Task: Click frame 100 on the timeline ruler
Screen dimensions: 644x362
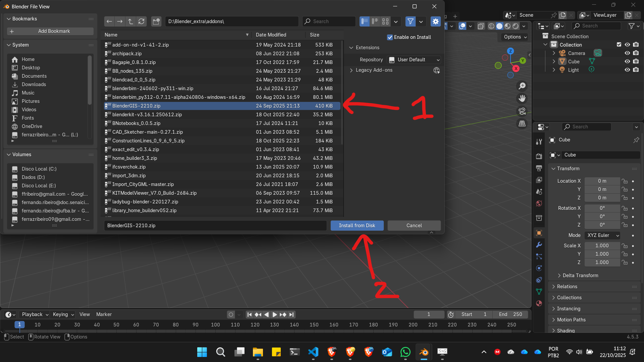Action: [215, 324]
